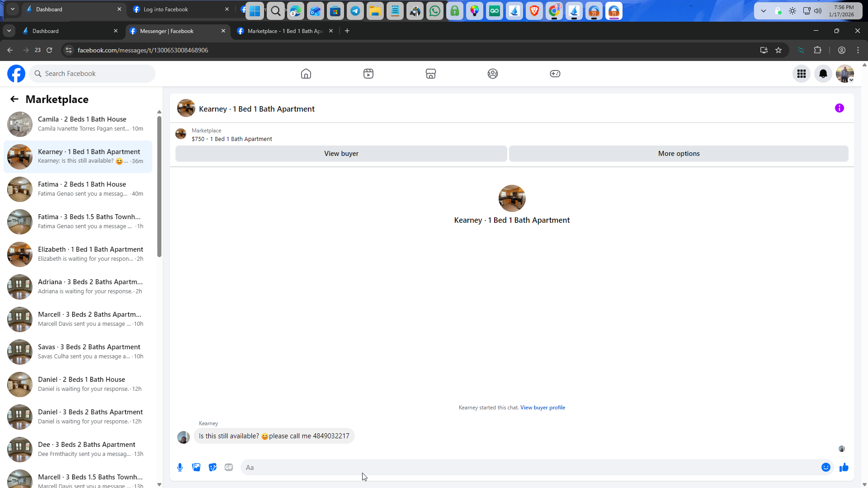Click the conversation list scrollbar
The width and height of the screenshot is (868, 488).
159,186
